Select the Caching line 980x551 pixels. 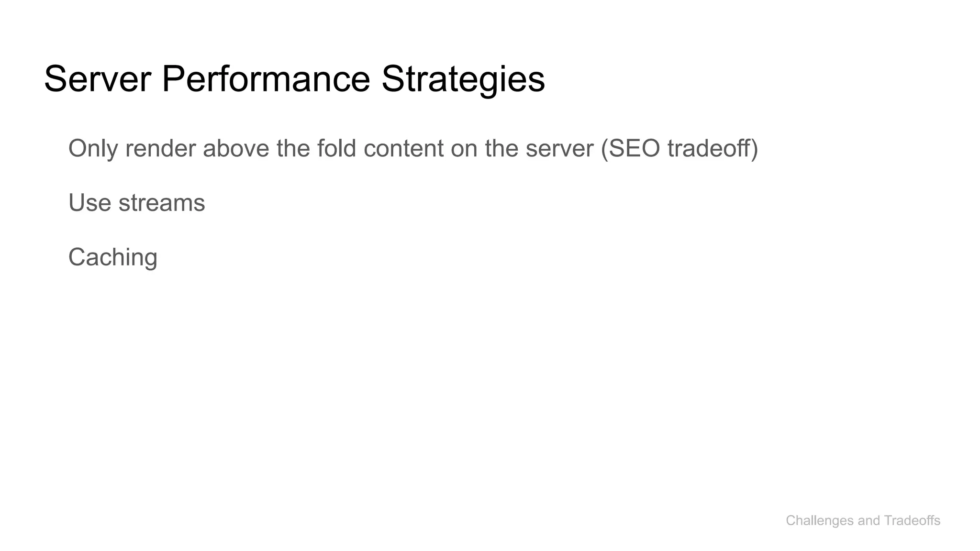click(x=113, y=257)
